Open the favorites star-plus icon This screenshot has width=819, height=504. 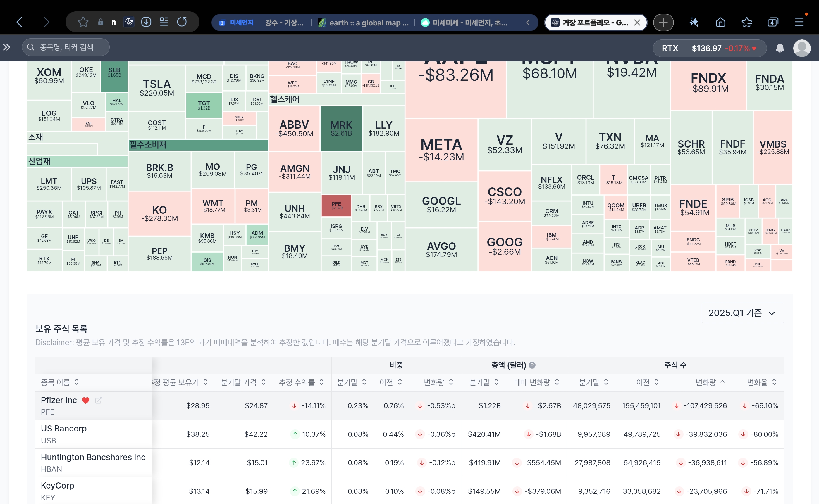click(x=747, y=22)
